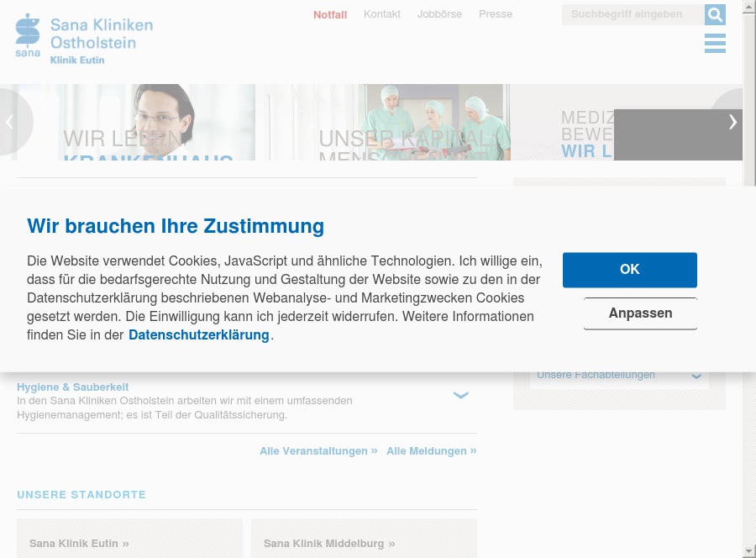Open the Sana Klinik Eutin page
Screen dimensions: 756x558
tap(79, 543)
